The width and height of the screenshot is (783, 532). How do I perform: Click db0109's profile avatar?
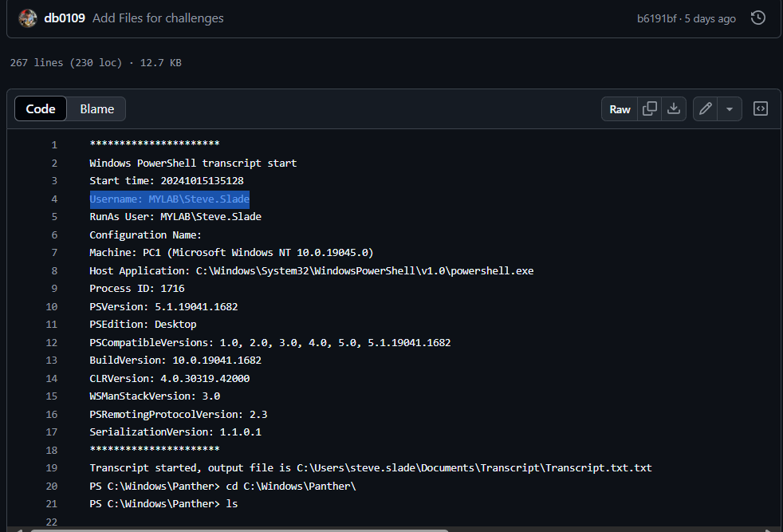27,18
